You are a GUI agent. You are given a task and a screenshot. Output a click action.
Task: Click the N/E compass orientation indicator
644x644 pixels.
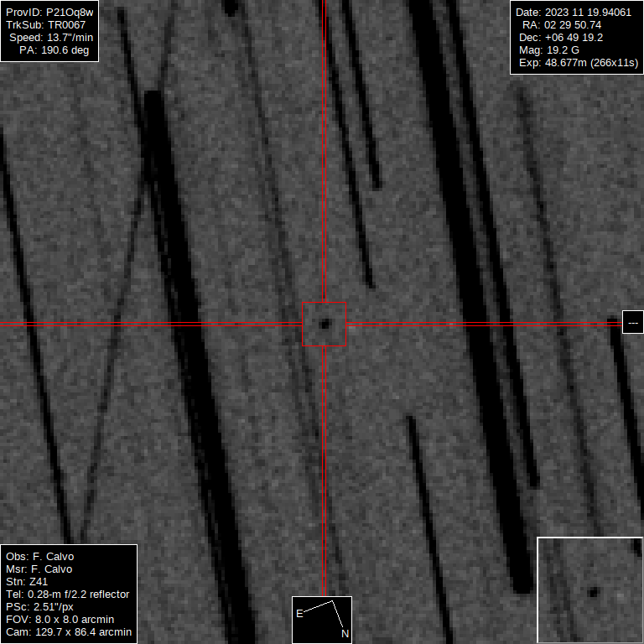point(322,620)
